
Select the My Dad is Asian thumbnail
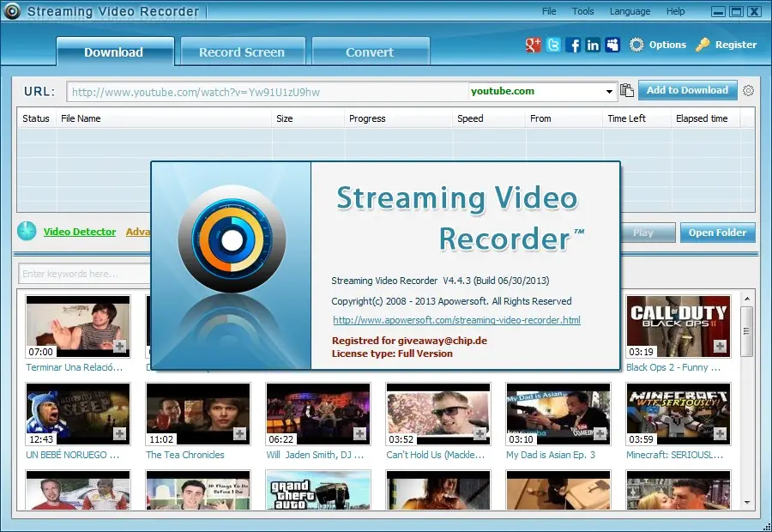point(558,414)
